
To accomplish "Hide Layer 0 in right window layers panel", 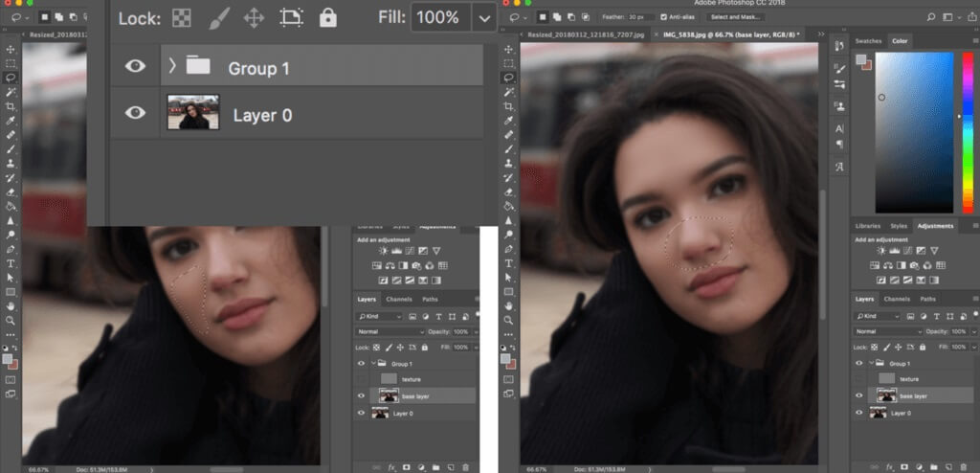I will click(x=858, y=413).
